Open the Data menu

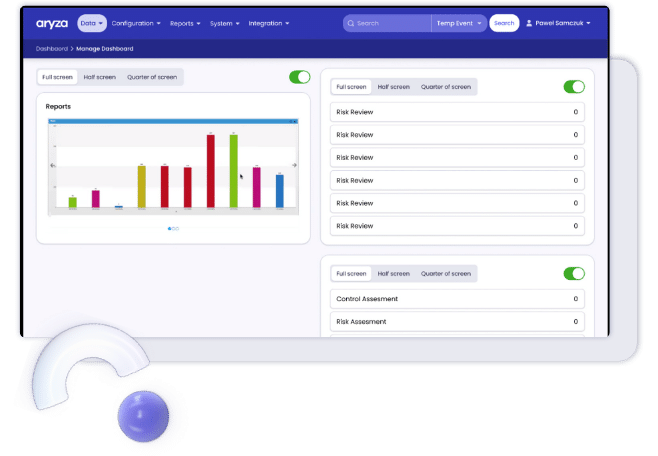click(91, 23)
